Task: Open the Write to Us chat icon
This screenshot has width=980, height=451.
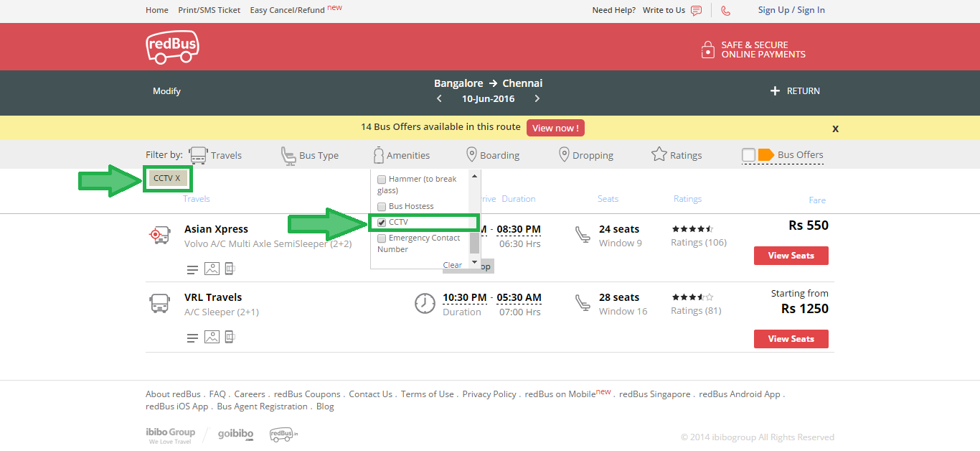Action: (696, 11)
